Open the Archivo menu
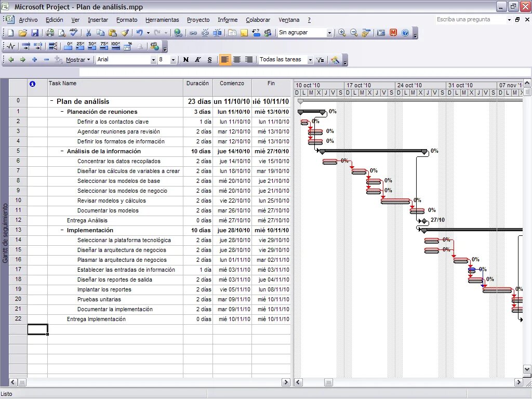This screenshot has width=532, height=399. (28, 20)
